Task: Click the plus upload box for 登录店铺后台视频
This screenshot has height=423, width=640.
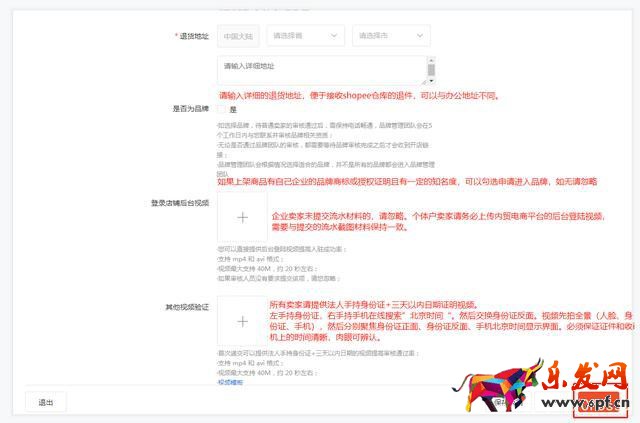Action: click(x=243, y=217)
